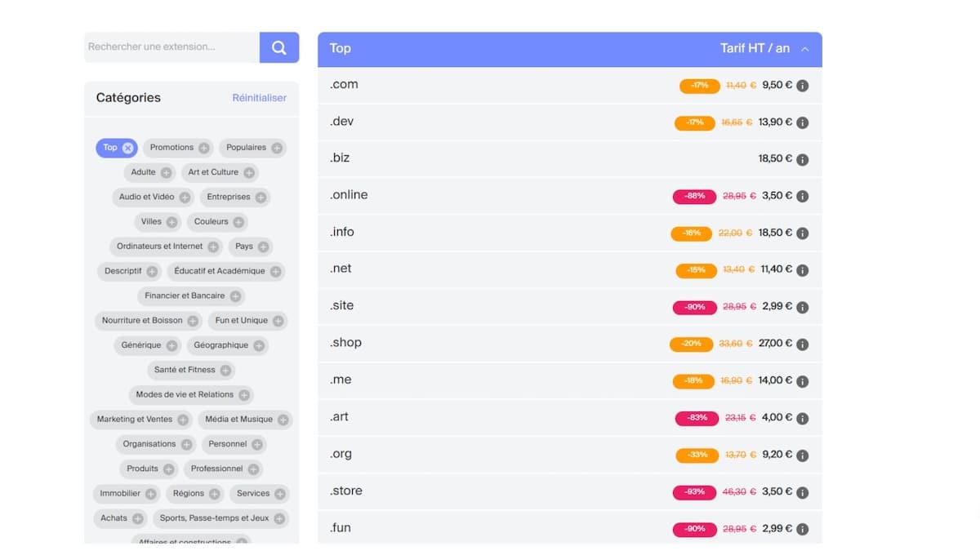
Task: Click the 9,50 € price
Action: 777,85
